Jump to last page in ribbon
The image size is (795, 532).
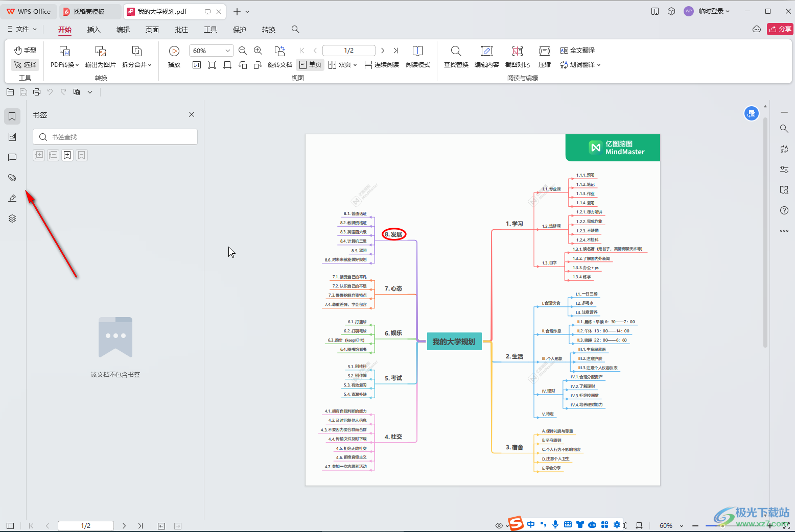tap(396, 51)
